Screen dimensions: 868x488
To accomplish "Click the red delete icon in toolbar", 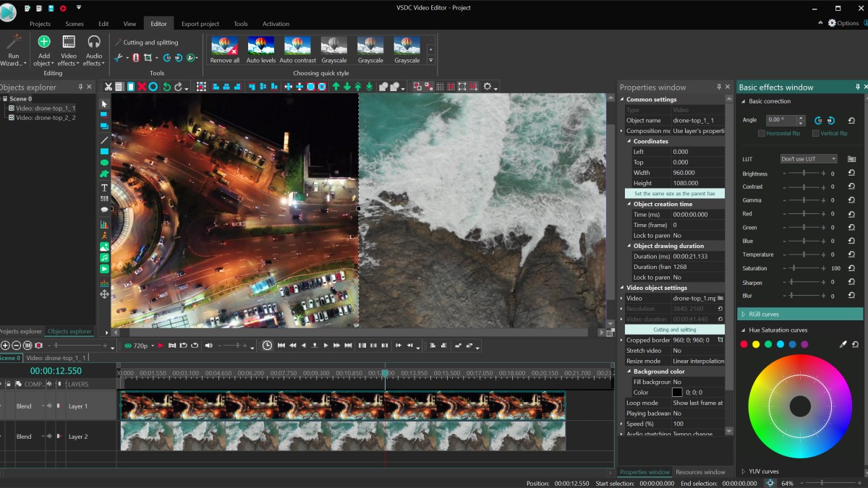I will [x=142, y=87].
